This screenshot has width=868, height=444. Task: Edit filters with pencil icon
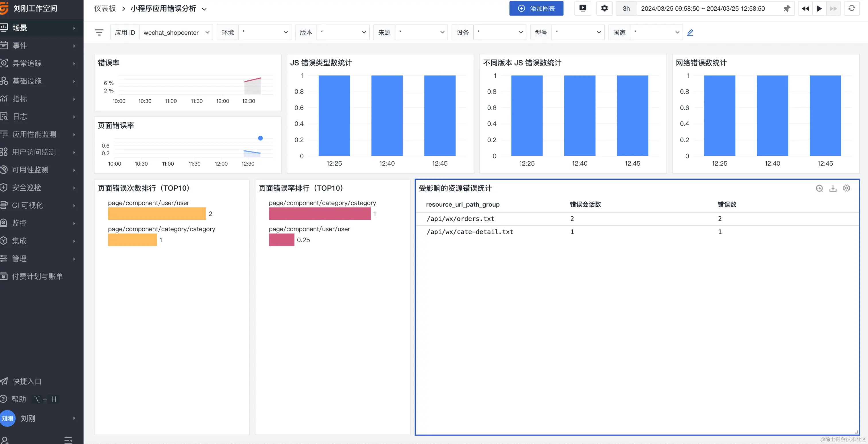(690, 32)
